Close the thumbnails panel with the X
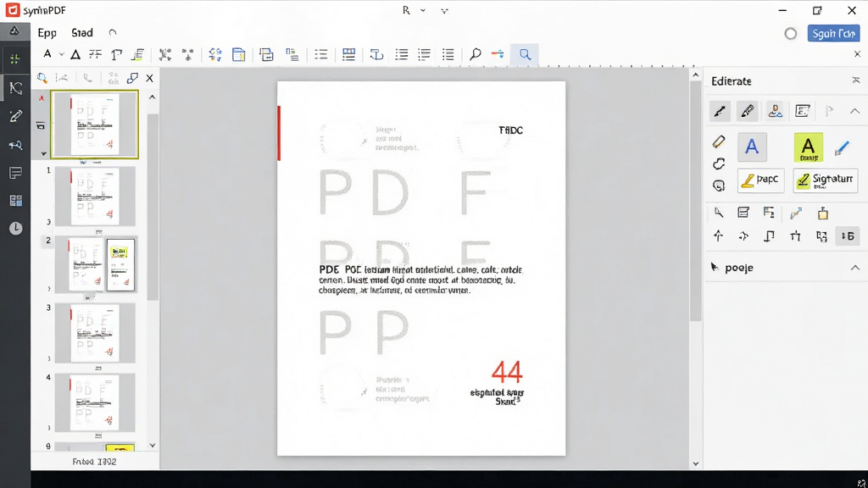The width and height of the screenshot is (868, 488). pyautogui.click(x=149, y=78)
